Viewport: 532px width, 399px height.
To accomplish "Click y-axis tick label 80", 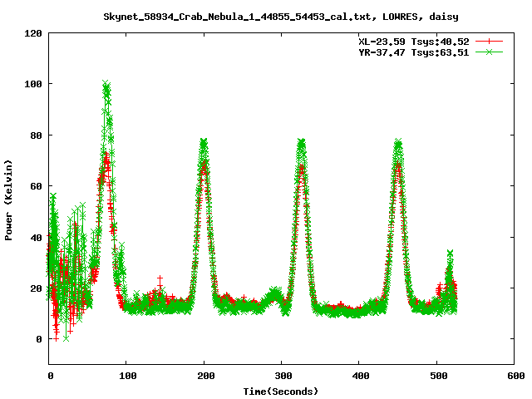I will (x=36, y=135).
